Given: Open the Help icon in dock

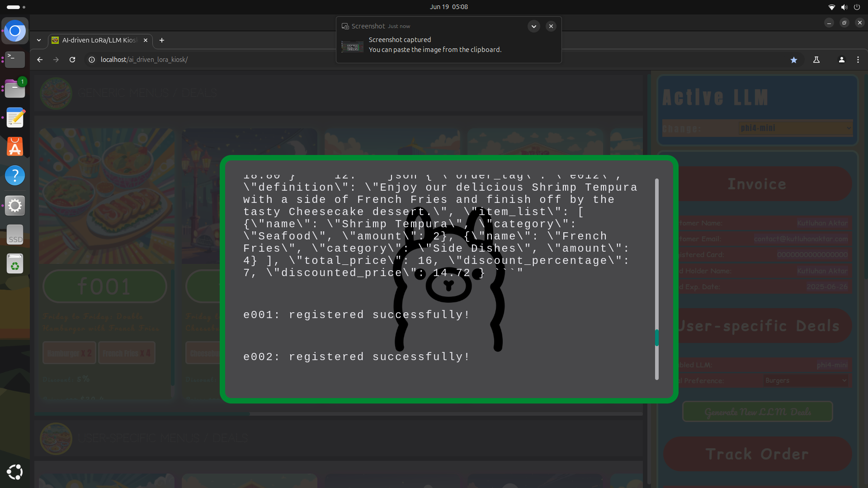Looking at the screenshot, I should tap(15, 175).
